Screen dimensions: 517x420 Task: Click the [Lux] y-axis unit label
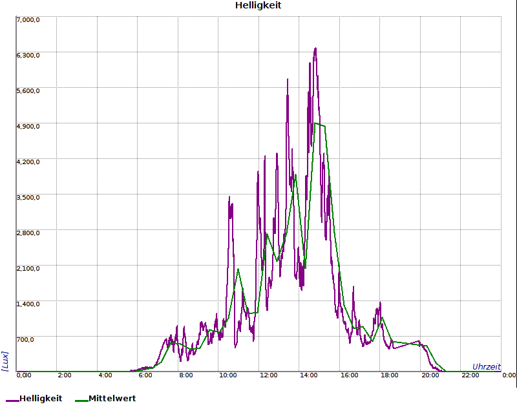pos(5,361)
